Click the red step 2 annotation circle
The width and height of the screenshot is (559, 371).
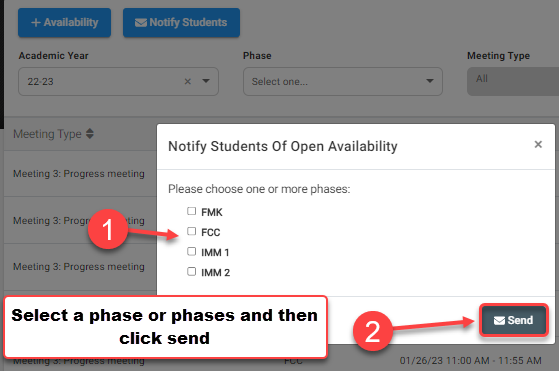click(373, 331)
